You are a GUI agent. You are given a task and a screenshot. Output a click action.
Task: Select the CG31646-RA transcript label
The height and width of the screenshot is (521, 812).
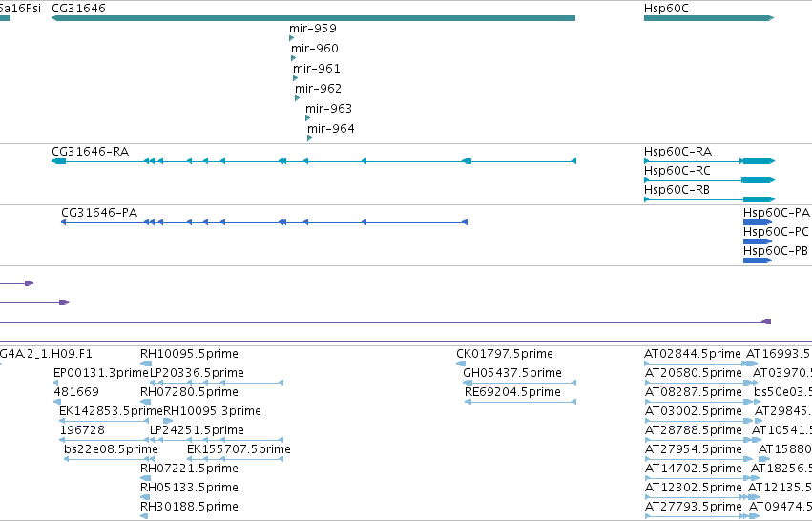(x=90, y=152)
